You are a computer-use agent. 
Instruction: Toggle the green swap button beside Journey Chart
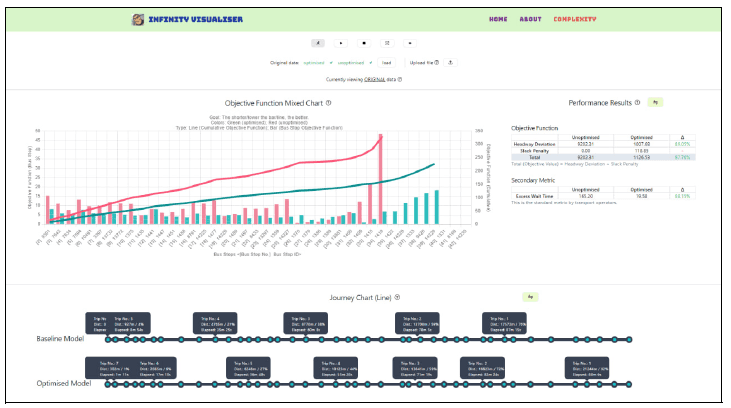tap(530, 297)
